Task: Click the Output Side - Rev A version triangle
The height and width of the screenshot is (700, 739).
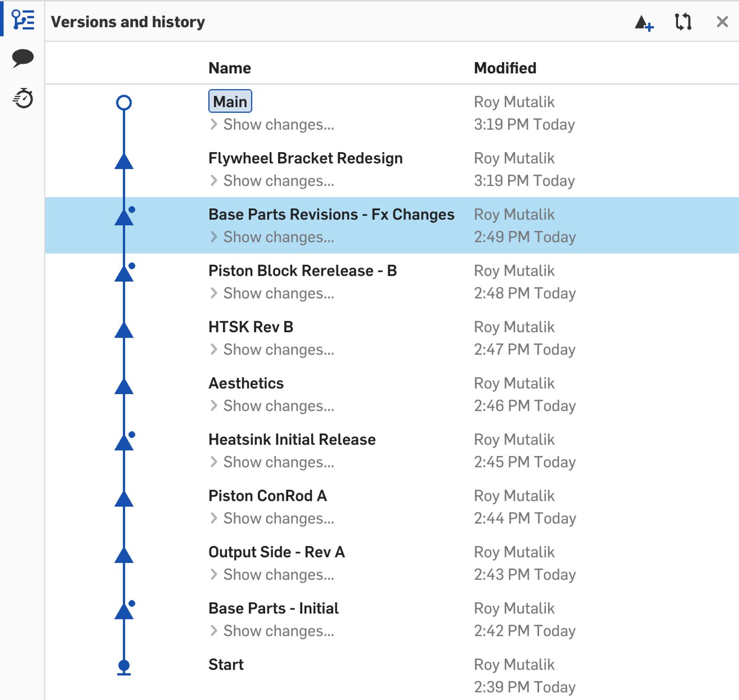Action: tap(124, 556)
